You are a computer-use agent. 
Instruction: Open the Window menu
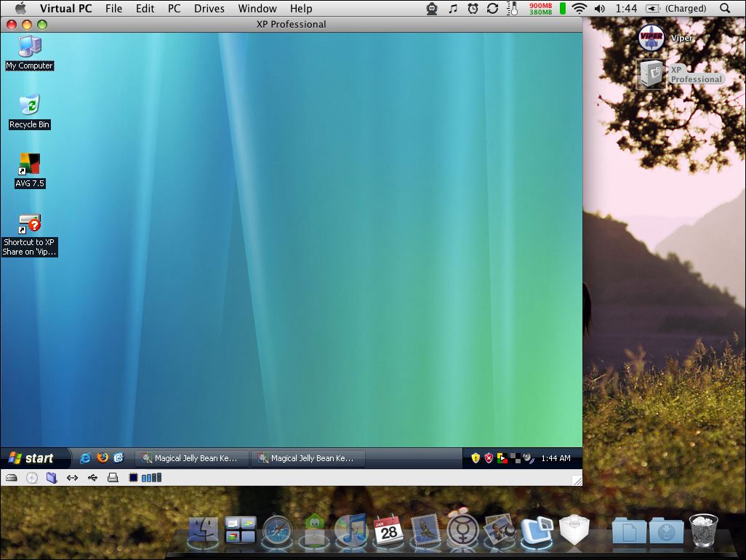(257, 9)
